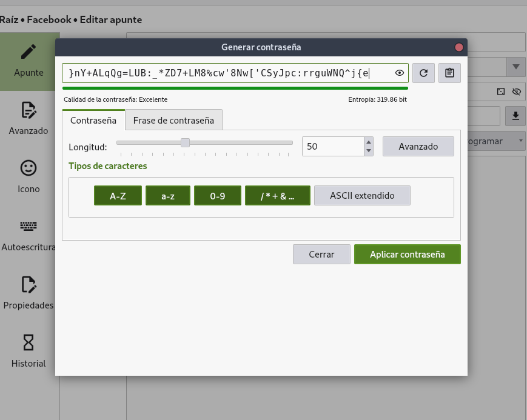
Task: Open the Avanzado section in the sidebar
Action: click(29, 119)
